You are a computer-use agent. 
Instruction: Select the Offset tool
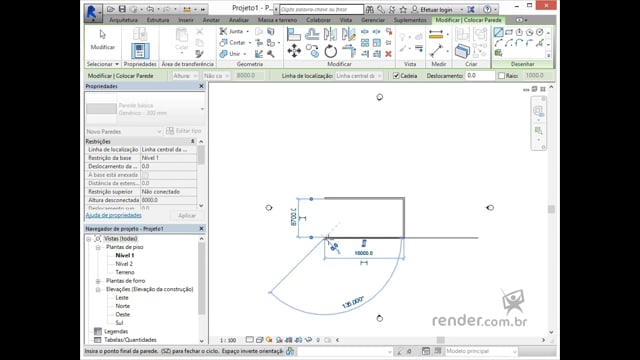pos(312,34)
